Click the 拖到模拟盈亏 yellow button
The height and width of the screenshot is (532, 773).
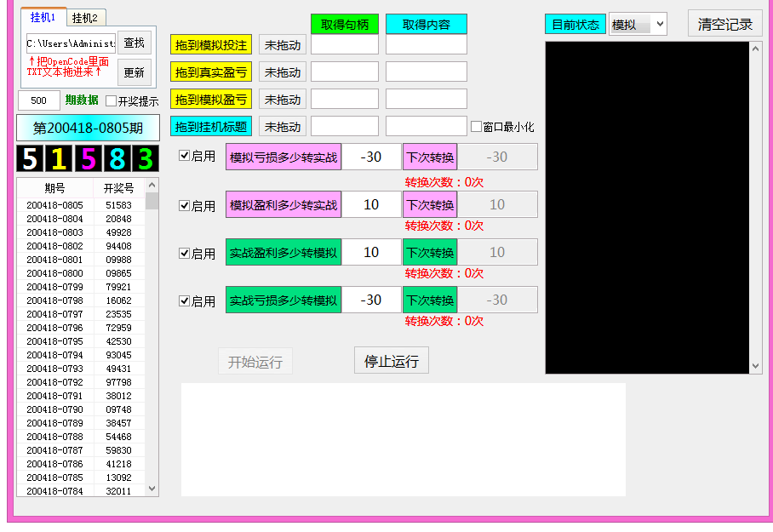(x=211, y=99)
